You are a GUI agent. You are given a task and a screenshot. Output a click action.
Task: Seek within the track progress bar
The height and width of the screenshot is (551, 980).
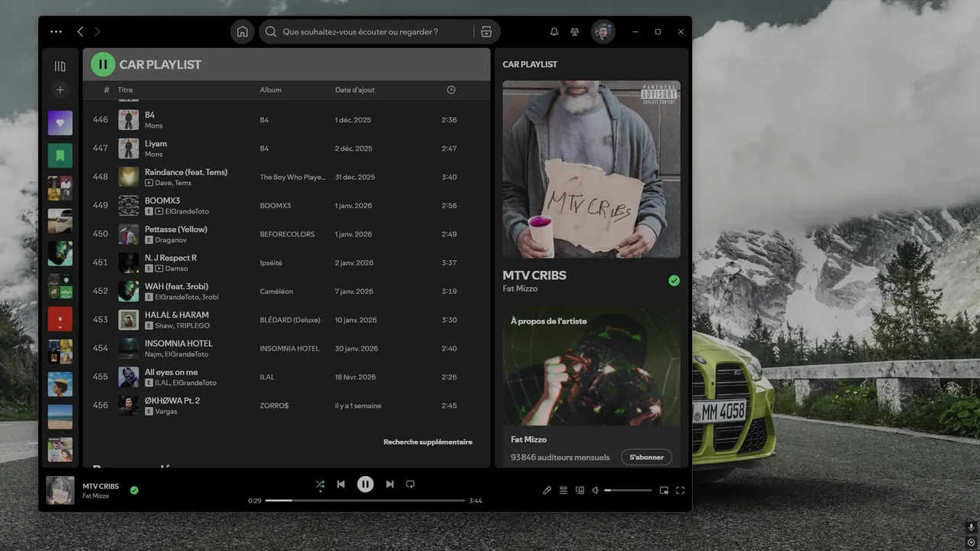click(x=365, y=500)
